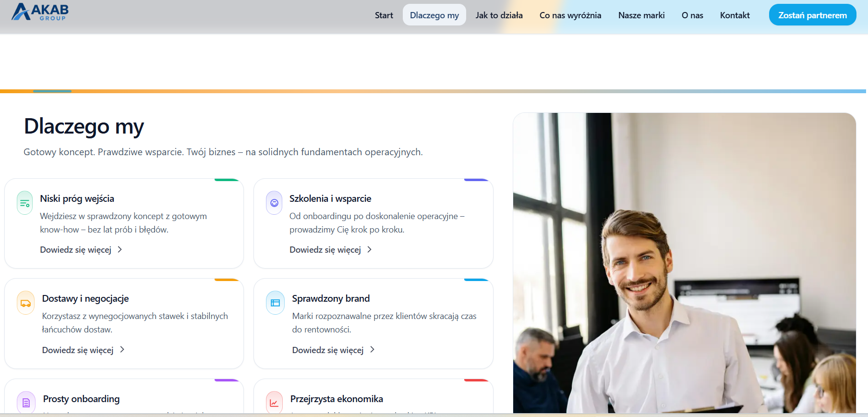Go to Jak to działa section
Screen dimensions: 868x417
coord(499,15)
